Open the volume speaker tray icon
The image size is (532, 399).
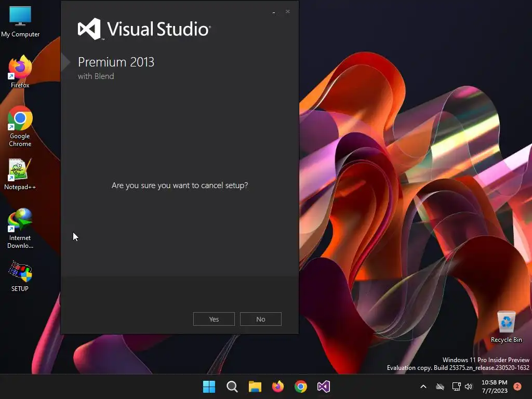[x=469, y=387]
